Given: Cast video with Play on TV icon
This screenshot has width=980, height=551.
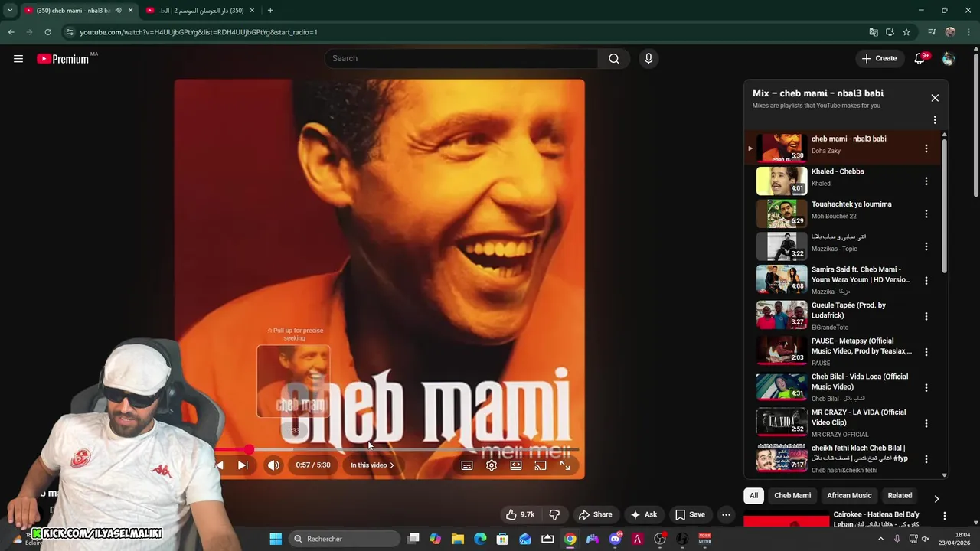Looking at the screenshot, I should (x=541, y=465).
